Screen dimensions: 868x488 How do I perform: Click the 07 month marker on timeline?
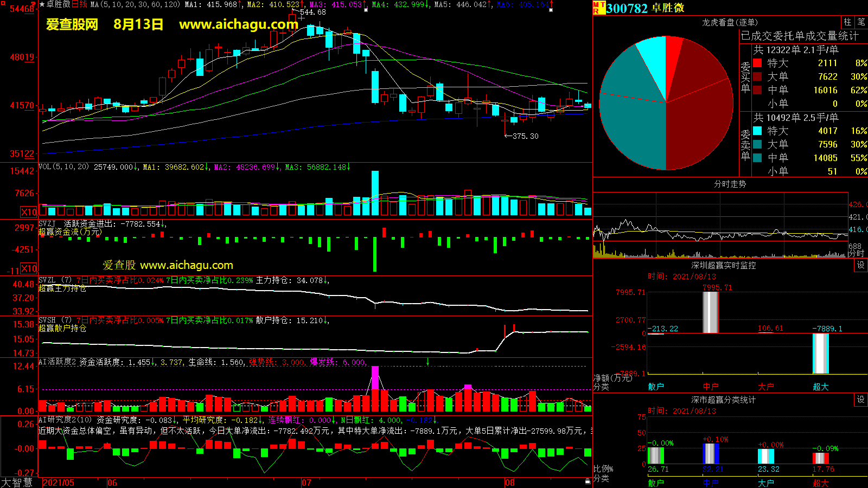(307, 483)
